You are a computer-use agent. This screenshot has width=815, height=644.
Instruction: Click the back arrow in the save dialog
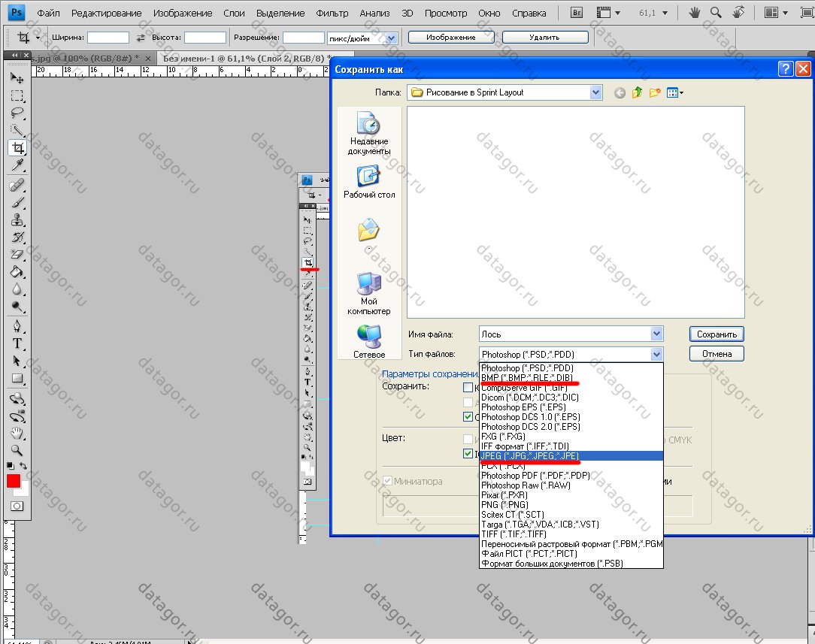coord(620,93)
